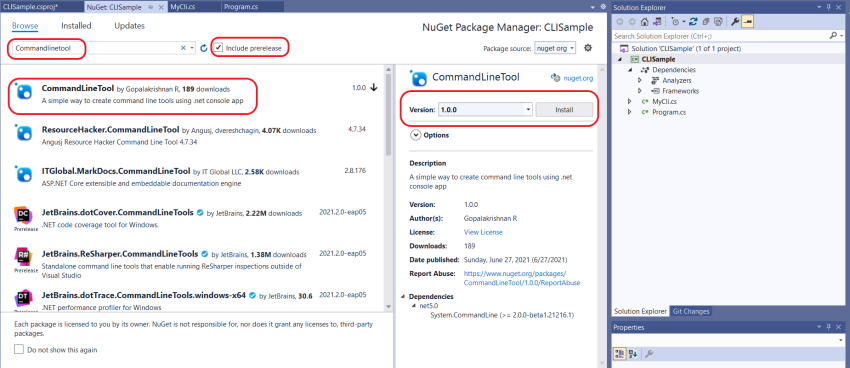Click the Categorized icon in Properties panel
This screenshot has height=368, width=850.
coord(620,354)
